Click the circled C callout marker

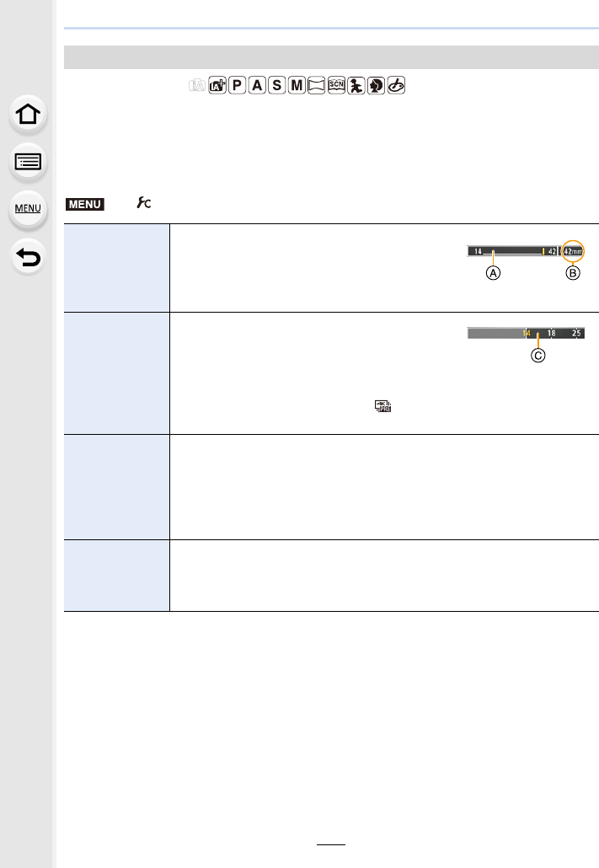tap(537, 355)
